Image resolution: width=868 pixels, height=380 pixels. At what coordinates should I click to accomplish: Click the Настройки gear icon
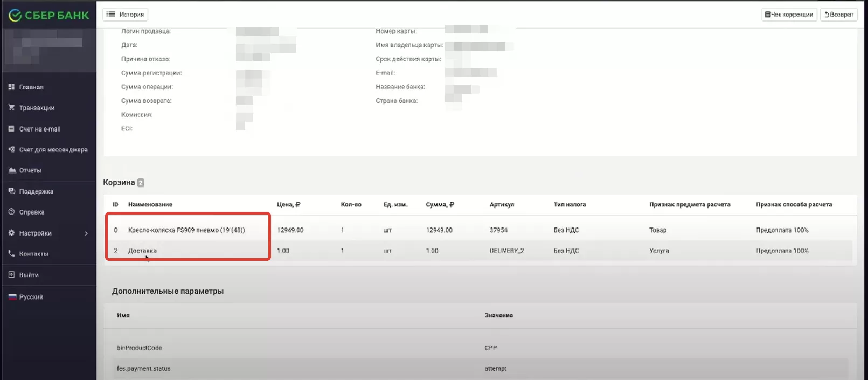[11, 233]
